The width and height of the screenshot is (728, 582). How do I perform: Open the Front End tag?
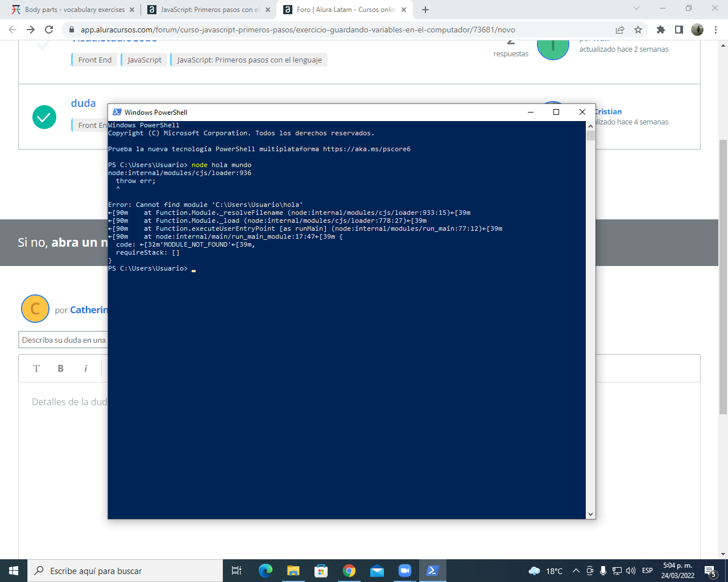tap(94, 60)
